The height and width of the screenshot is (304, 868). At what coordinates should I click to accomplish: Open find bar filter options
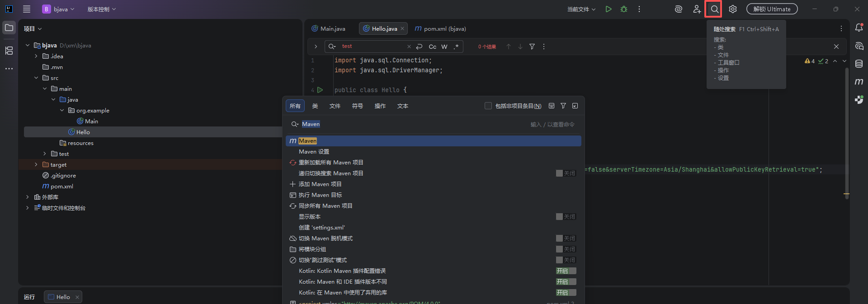click(532, 47)
